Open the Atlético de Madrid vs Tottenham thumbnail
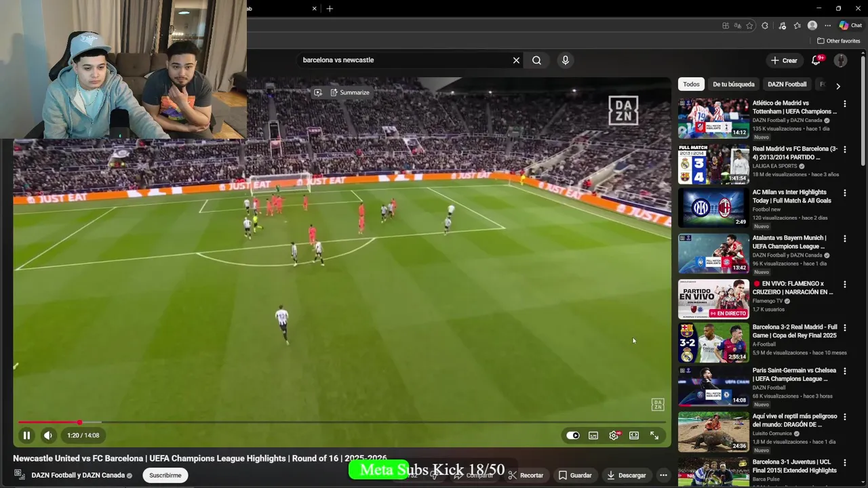868x488 pixels. pyautogui.click(x=713, y=119)
